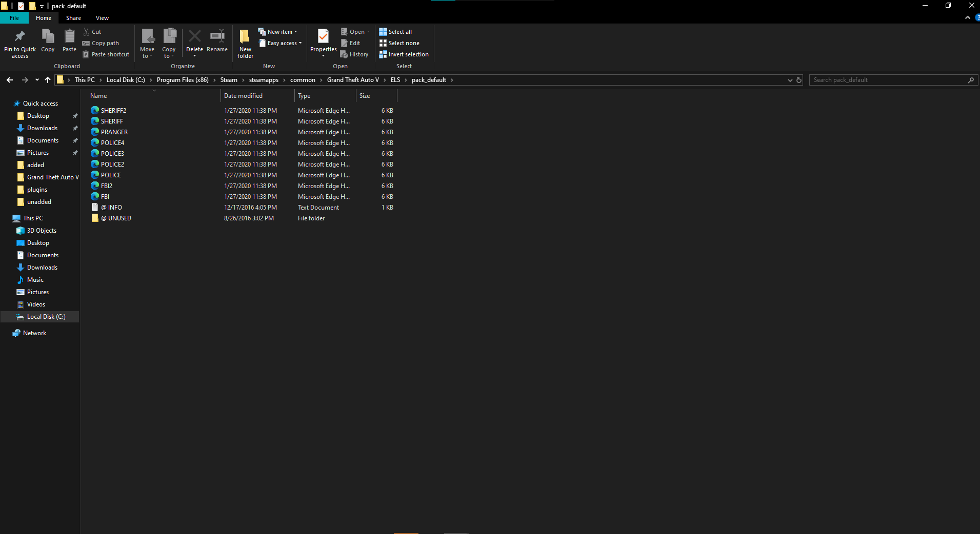Create a New folder from the ribbon
The width and height of the screenshot is (980, 534).
(245, 43)
